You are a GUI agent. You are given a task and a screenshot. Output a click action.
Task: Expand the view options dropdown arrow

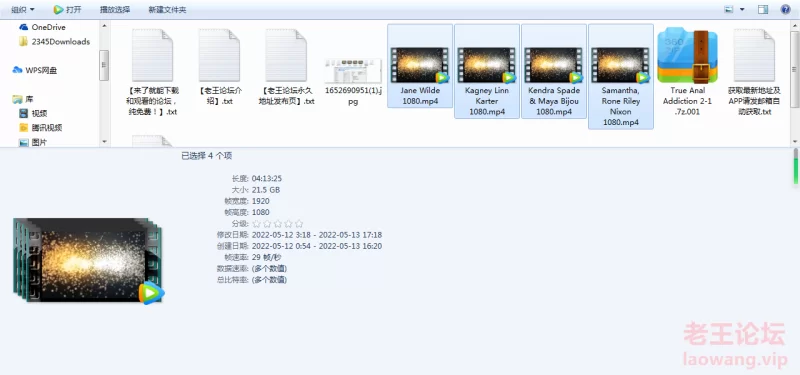[x=742, y=9]
